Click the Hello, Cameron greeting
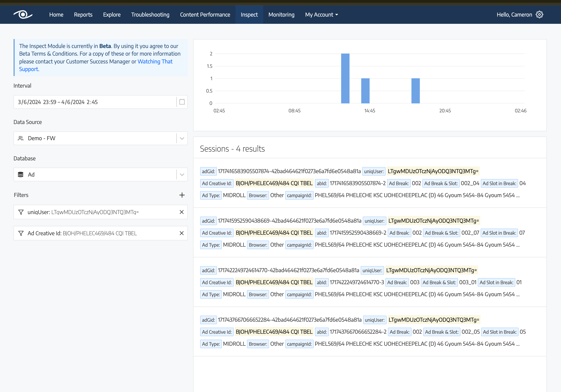 [x=514, y=15]
